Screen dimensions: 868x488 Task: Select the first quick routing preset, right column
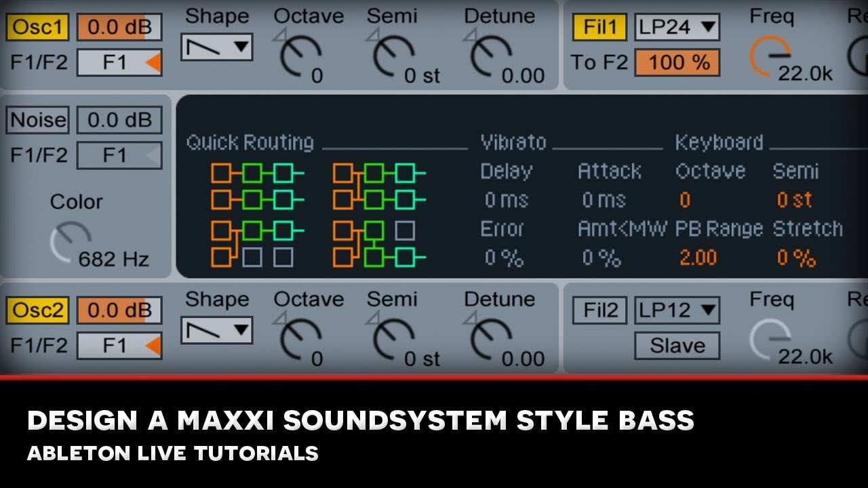click(379, 186)
